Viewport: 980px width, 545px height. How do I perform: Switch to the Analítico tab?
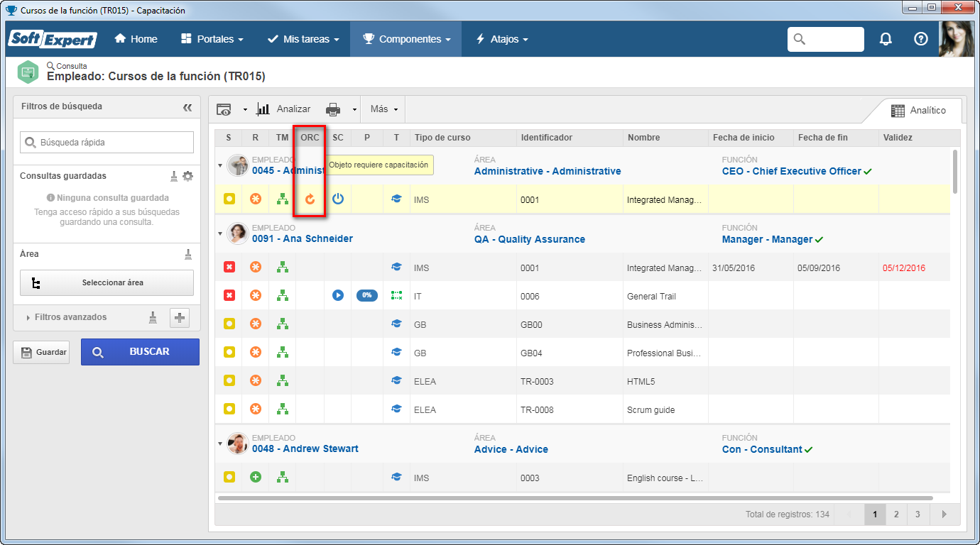(918, 110)
